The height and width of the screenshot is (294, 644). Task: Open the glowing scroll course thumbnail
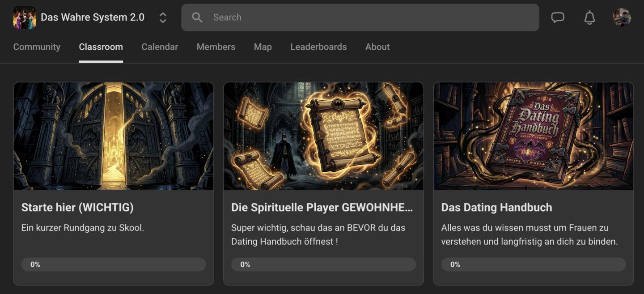[x=323, y=136]
